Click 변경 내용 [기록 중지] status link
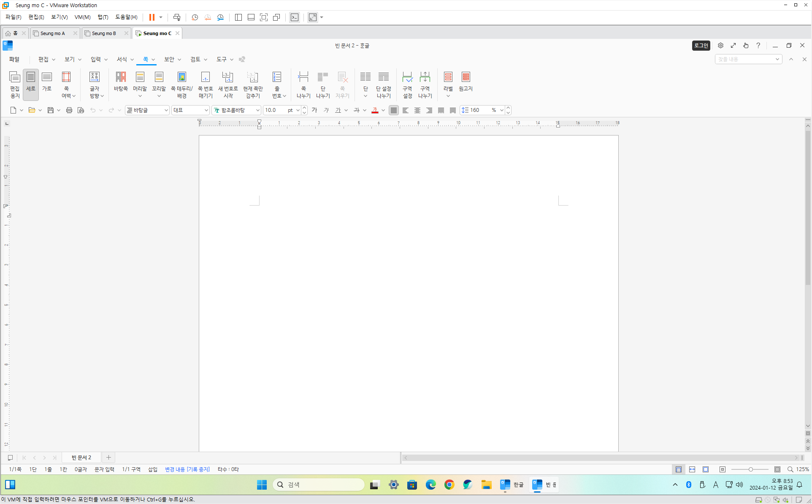 point(187,469)
